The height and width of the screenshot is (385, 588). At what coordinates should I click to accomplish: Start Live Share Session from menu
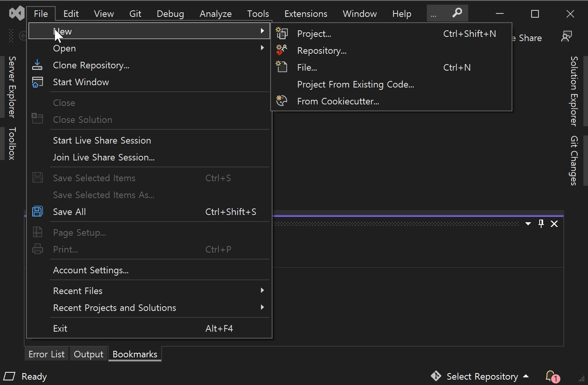pyautogui.click(x=149, y=140)
